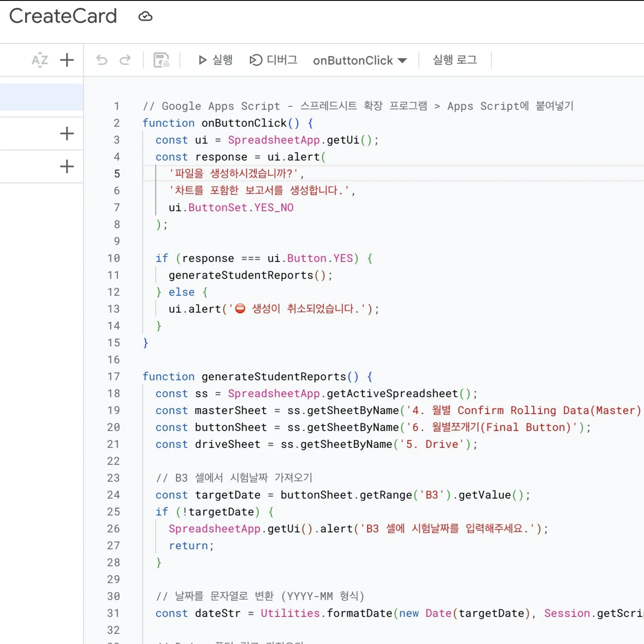Click 'dateStr' variable on line 31
Screen dimensions: 644x644
point(218,613)
